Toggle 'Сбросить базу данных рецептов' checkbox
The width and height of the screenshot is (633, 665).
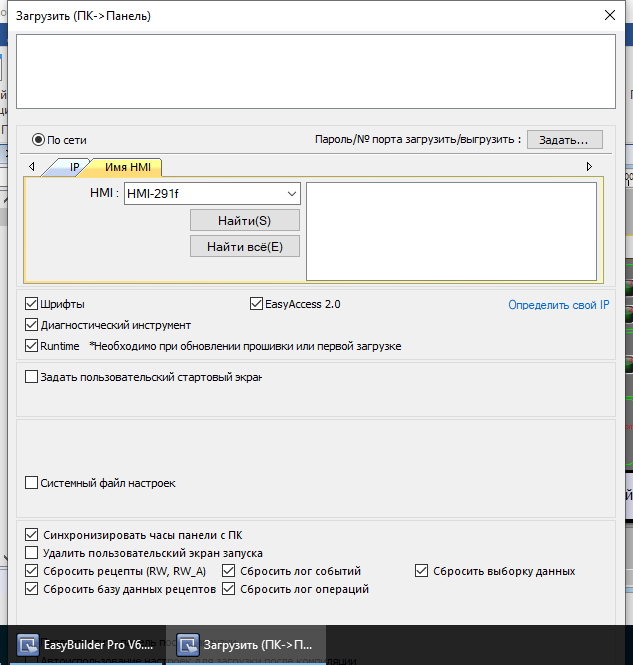pos(31,589)
